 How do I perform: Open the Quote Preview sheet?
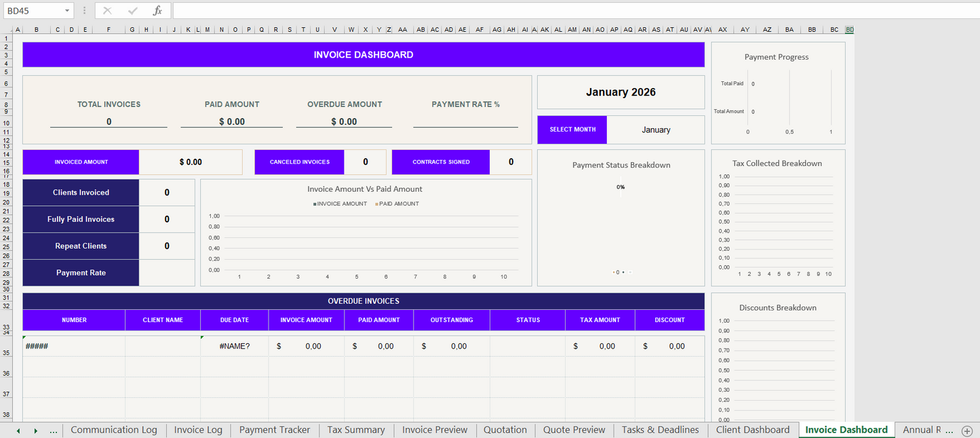click(573, 430)
